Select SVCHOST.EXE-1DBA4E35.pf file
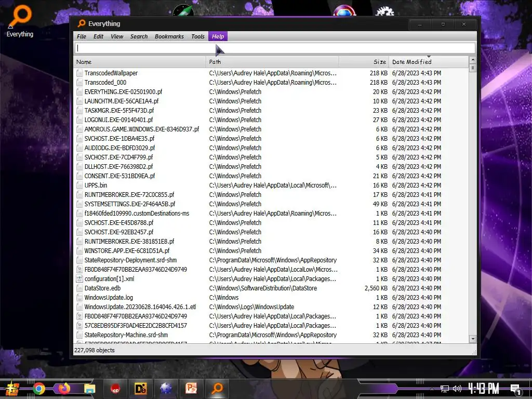The height and width of the screenshot is (399, 532). point(119,138)
